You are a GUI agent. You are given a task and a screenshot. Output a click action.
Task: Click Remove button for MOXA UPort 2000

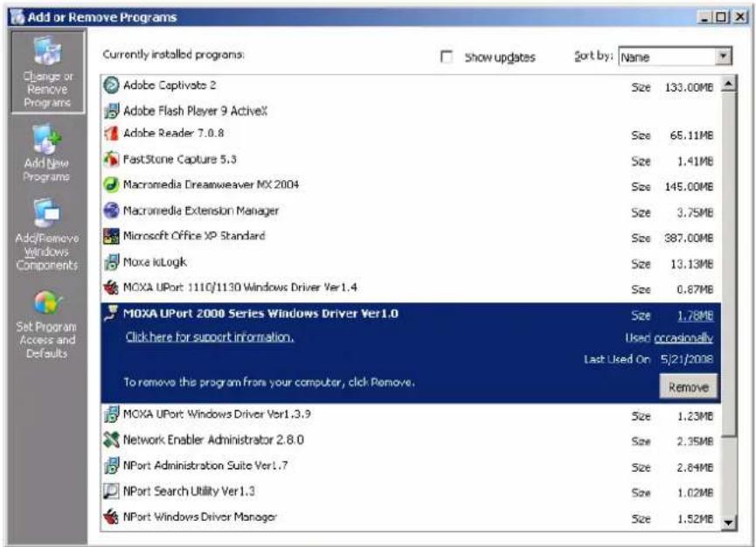pos(688,387)
